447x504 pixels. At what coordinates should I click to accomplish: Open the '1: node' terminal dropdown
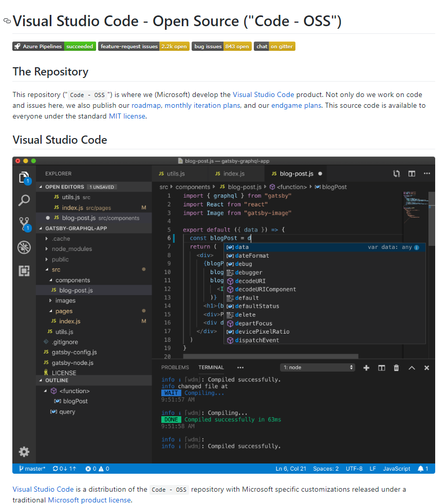[x=318, y=367]
